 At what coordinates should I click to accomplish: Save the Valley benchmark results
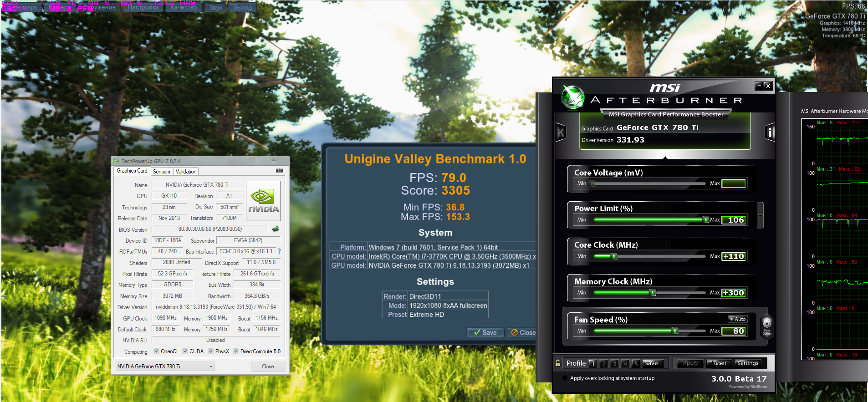pos(485,332)
